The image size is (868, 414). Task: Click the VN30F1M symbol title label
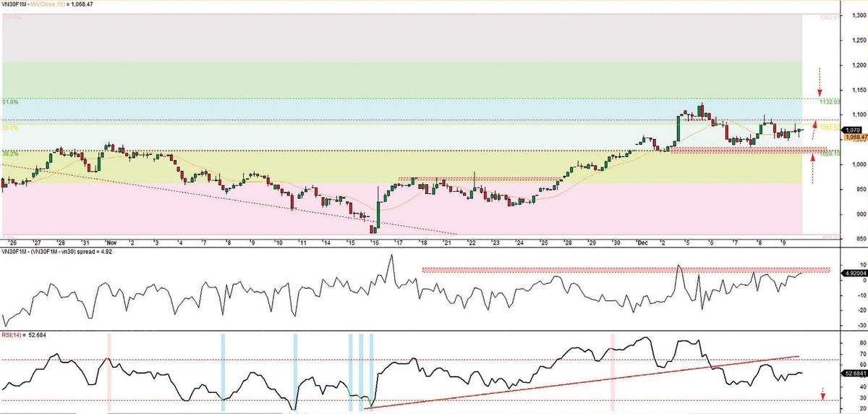[15, 4]
